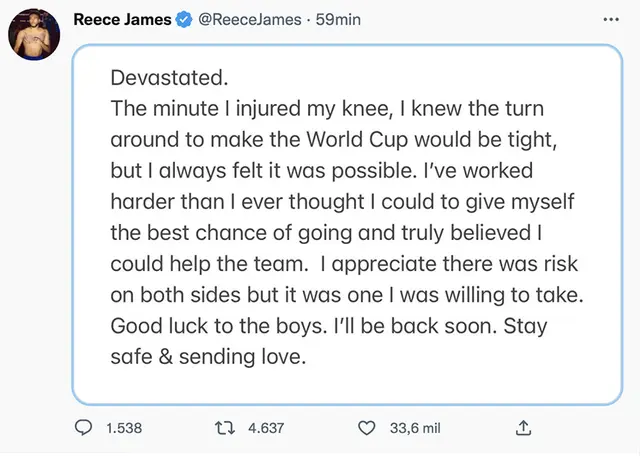The image size is (640, 456).
Task: Click the 'safe & sending love' last line
Action: tap(206, 353)
